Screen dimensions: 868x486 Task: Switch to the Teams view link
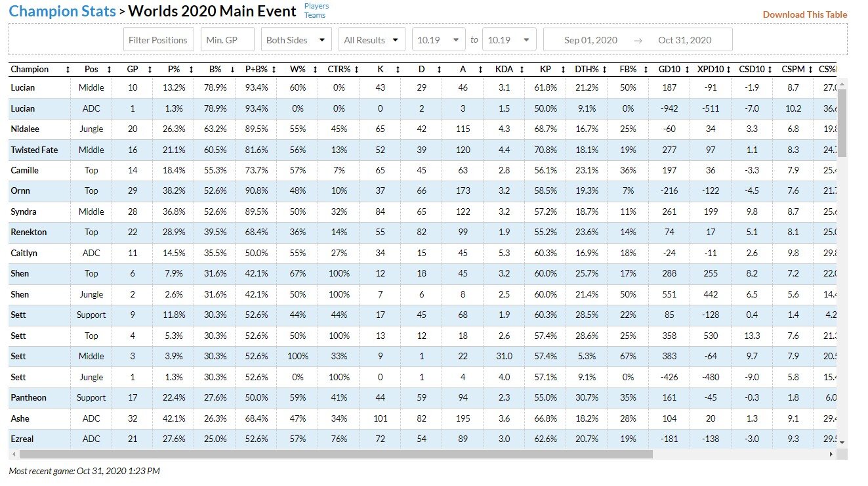point(315,15)
